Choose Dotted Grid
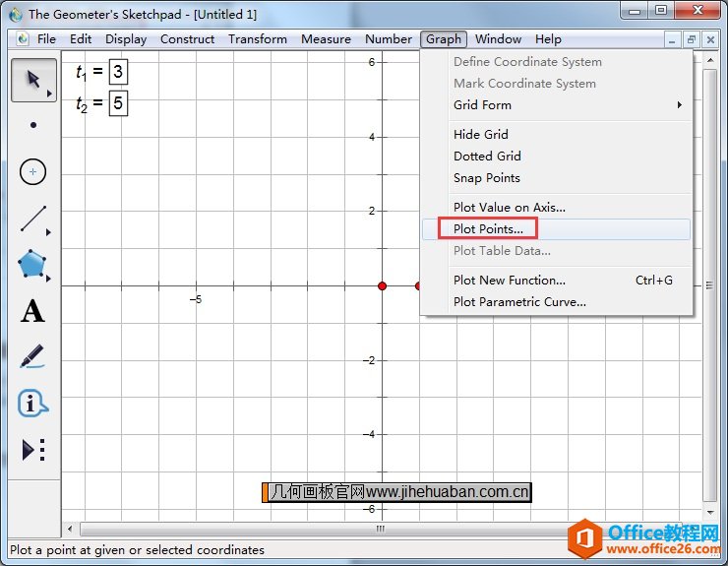Image resolution: width=728 pixels, height=566 pixels. pyautogui.click(x=556, y=157)
